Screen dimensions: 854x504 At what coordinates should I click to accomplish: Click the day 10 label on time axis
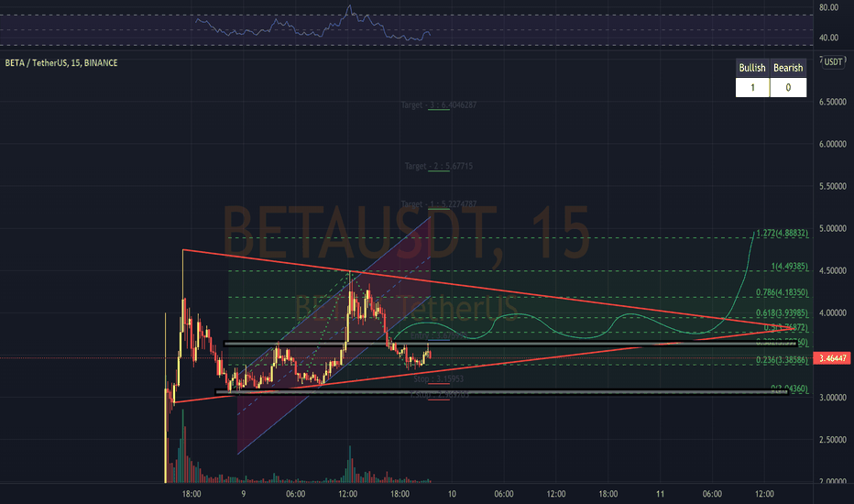coord(452,494)
